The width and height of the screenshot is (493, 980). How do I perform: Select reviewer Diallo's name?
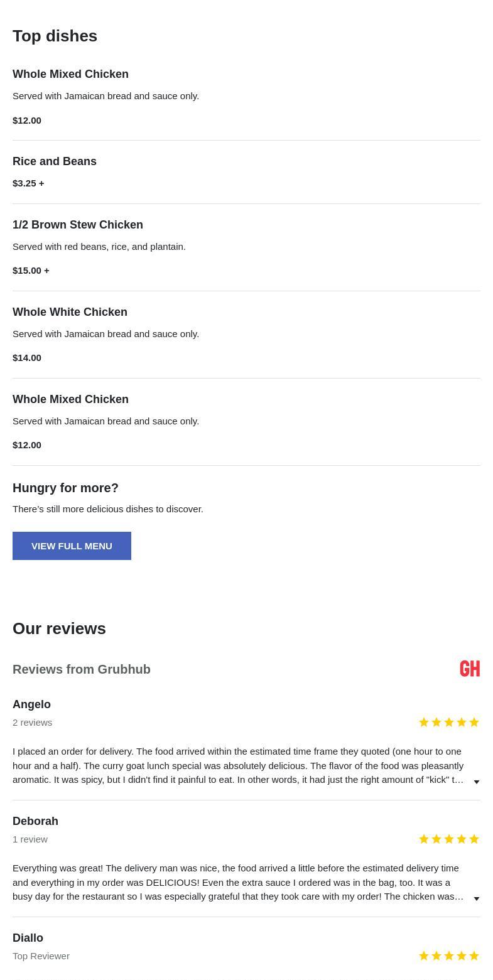point(28,938)
